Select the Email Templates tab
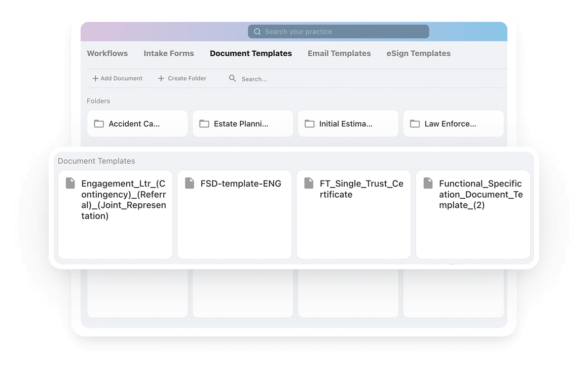 (339, 53)
